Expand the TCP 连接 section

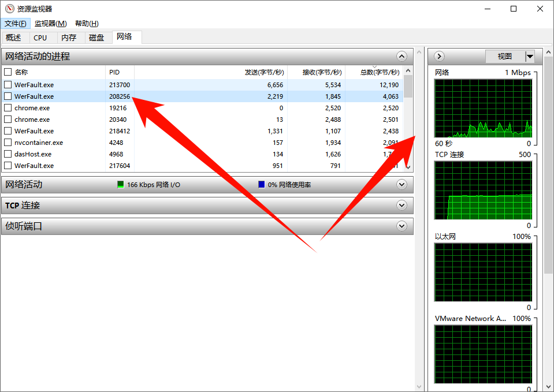402,205
